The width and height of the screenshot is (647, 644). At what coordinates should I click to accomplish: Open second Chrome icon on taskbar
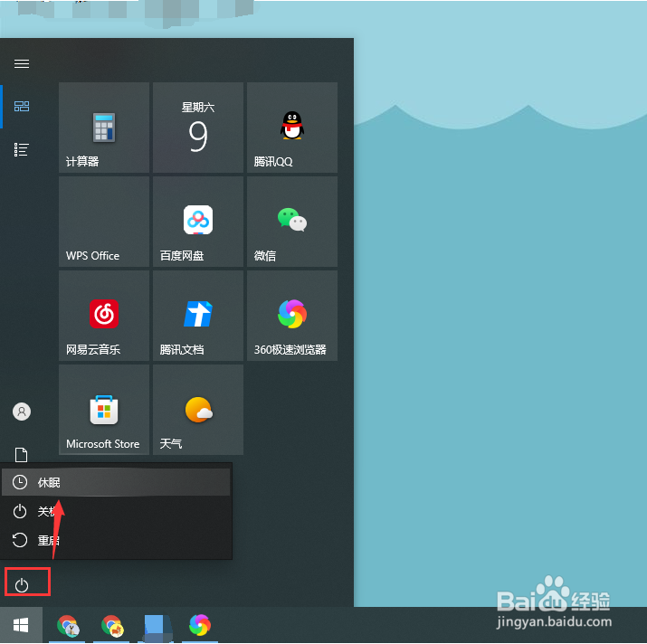(112, 625)
